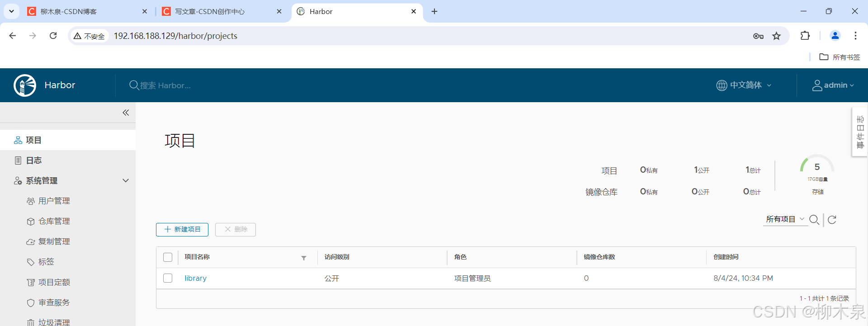This screenshot has height=326, width=868.
Task: Go forward in browser history
Action: coord(33,36)
